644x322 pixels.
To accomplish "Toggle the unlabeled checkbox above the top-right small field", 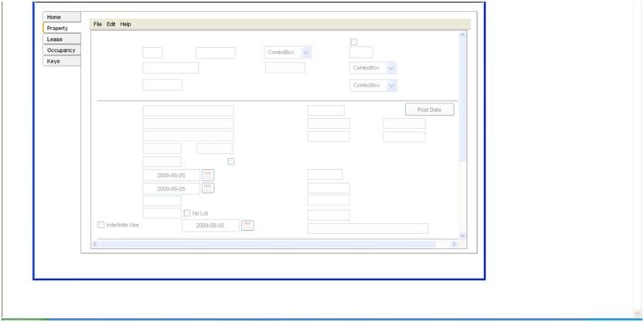I will (353, 42).
